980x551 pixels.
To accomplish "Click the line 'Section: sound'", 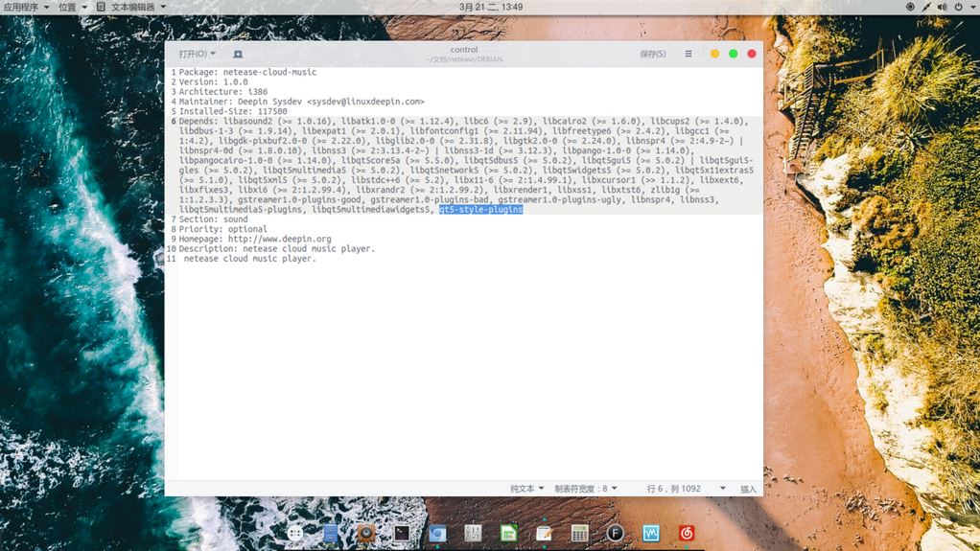I will 213,219.
